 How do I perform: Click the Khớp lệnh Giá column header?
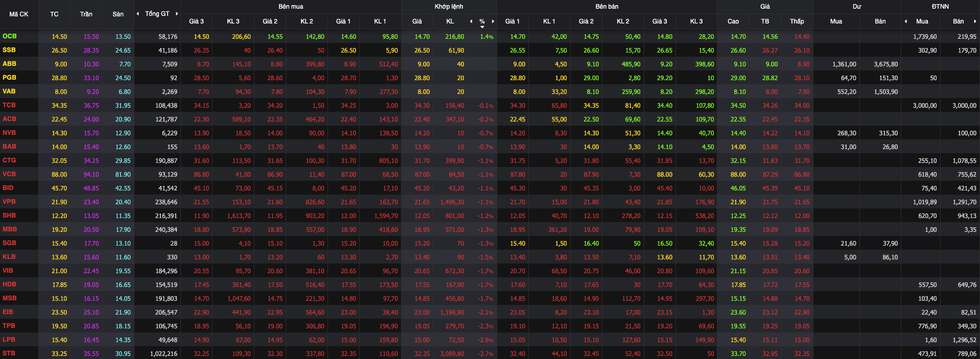417,21
